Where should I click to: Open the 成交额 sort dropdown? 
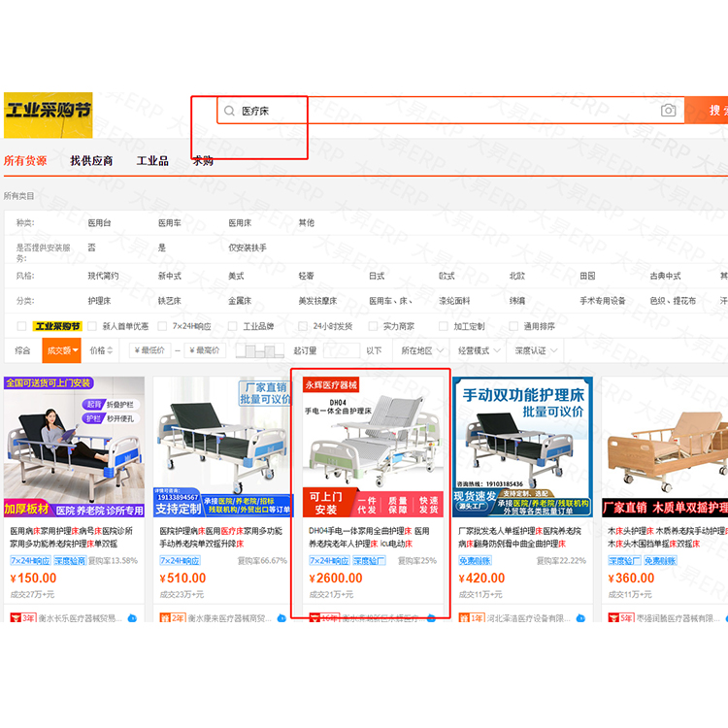pyautogui.click(x=62, y=350)
